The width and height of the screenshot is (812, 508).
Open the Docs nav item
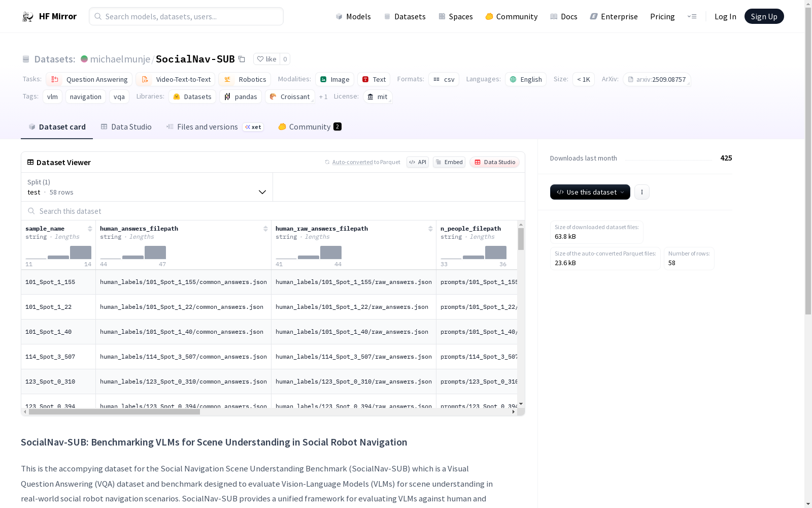point(564,16)
